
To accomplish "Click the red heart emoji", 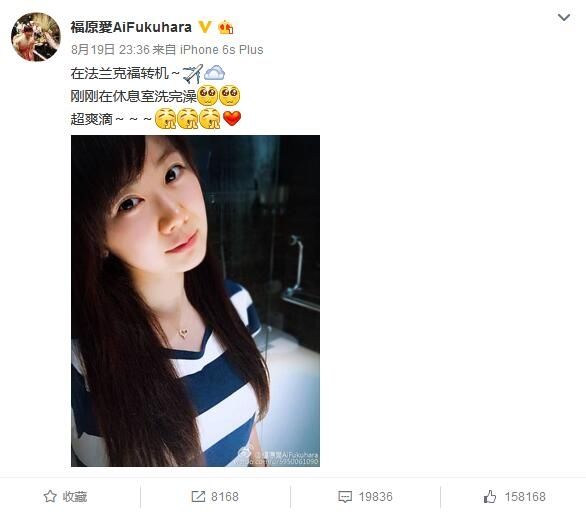I will 232,118.
